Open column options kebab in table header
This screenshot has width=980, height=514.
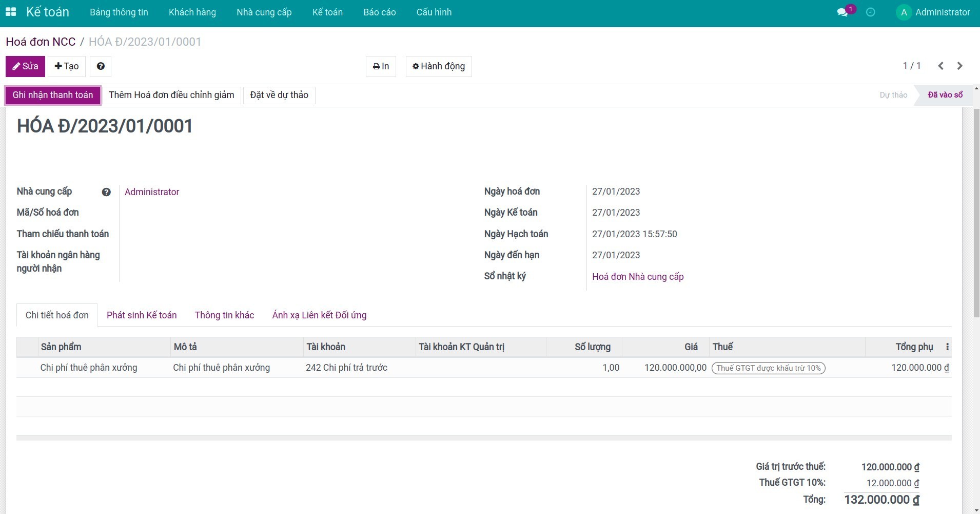pos(947,347)
